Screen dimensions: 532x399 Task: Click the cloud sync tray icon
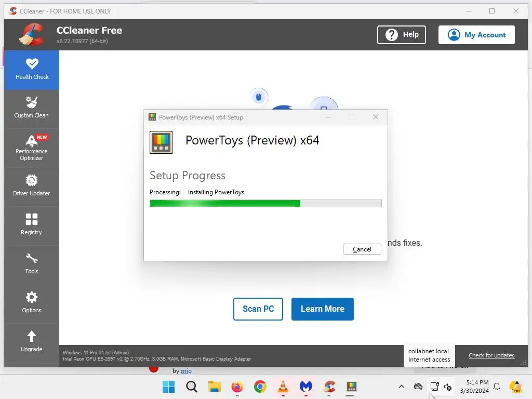(418, 387)
